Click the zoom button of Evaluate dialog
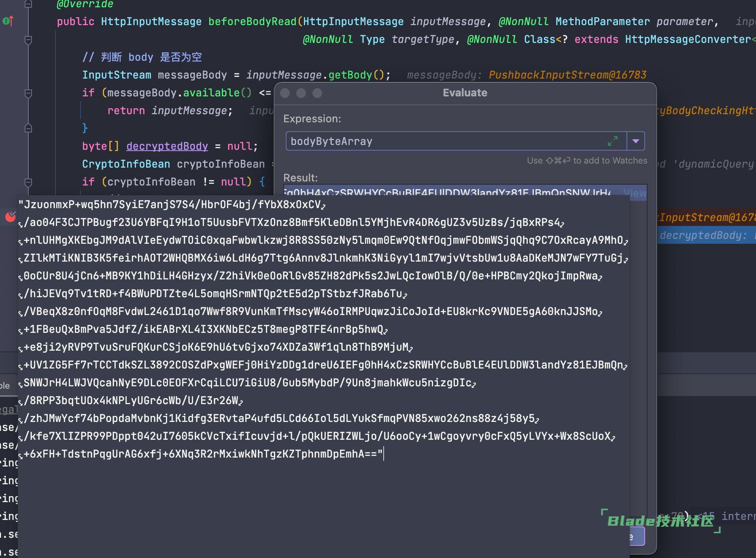The image size is (756, 558). point(317,93)
